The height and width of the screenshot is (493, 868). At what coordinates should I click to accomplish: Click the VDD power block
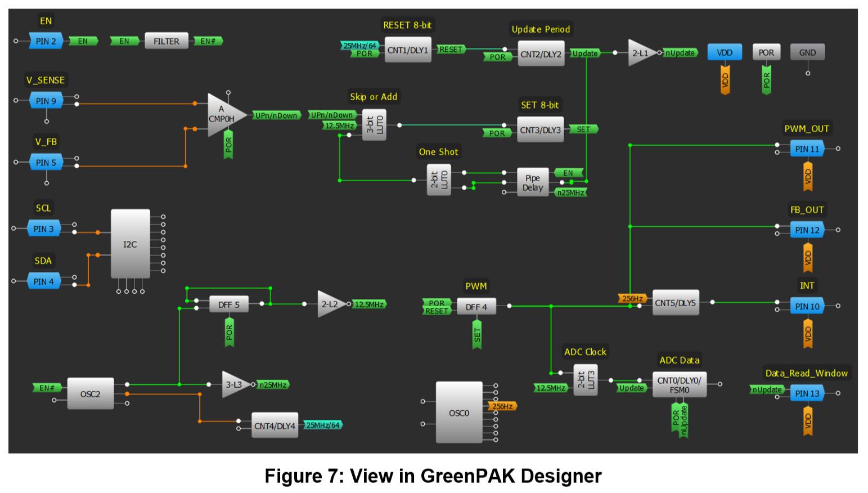click(x=725, y=52)
